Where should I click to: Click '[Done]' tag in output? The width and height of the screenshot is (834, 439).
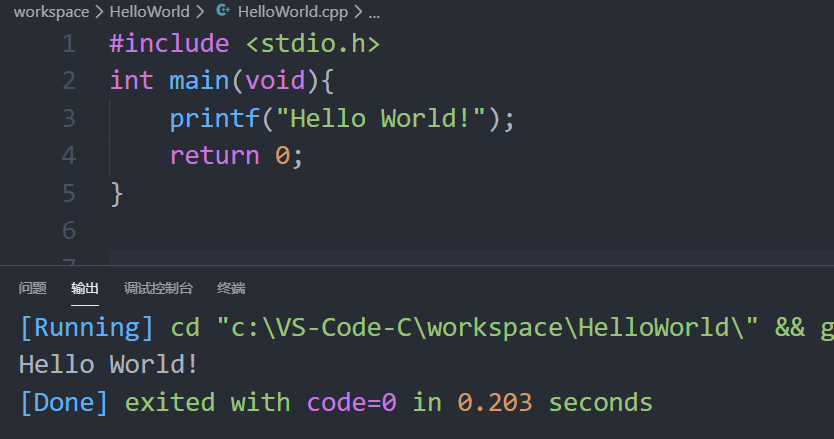(64, 403)
